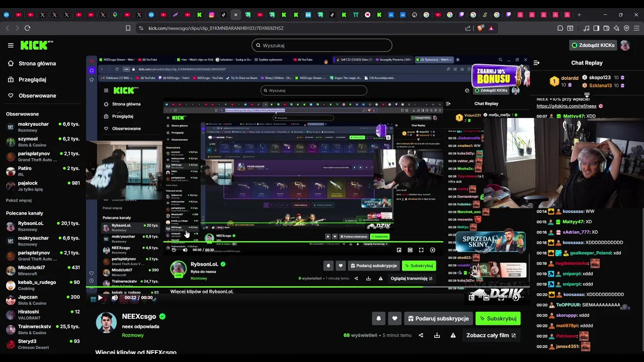Open Zobacz cały film link
644x362 pixels.
[x=491, y=335]
